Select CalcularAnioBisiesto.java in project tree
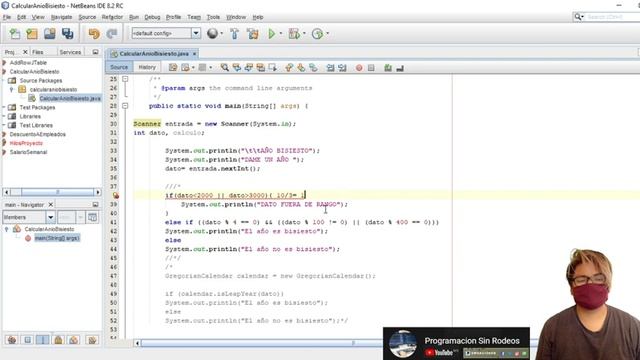This screenshot has height=360, width=640. (70, 98)
